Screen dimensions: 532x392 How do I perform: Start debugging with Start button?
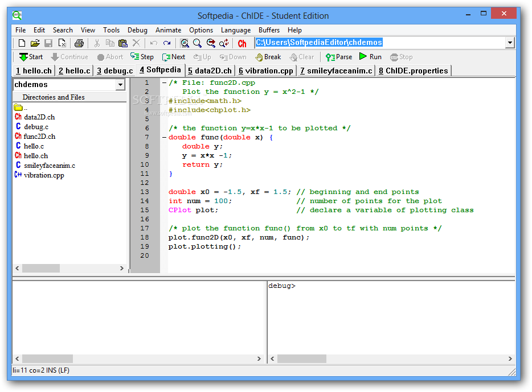click(31, 57)
